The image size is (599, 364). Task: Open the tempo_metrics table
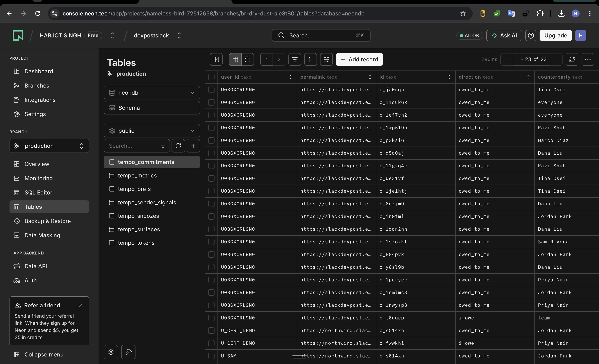pyautogui.click(x=152, y=175)
